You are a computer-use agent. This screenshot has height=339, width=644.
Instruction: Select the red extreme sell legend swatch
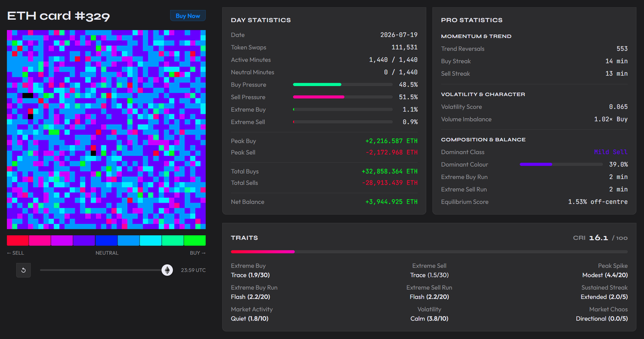(18, 241)
